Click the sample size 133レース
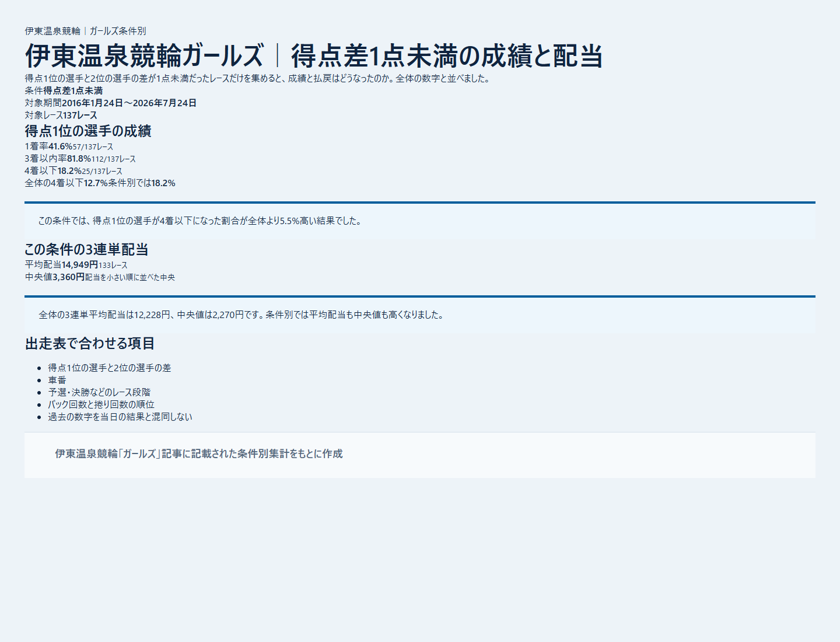 (x=113, y=266)
